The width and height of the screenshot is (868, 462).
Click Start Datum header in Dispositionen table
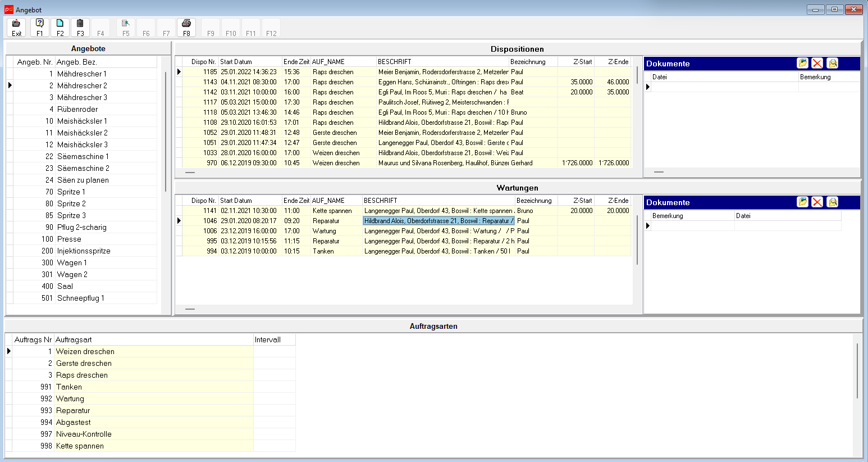(250, 62)
